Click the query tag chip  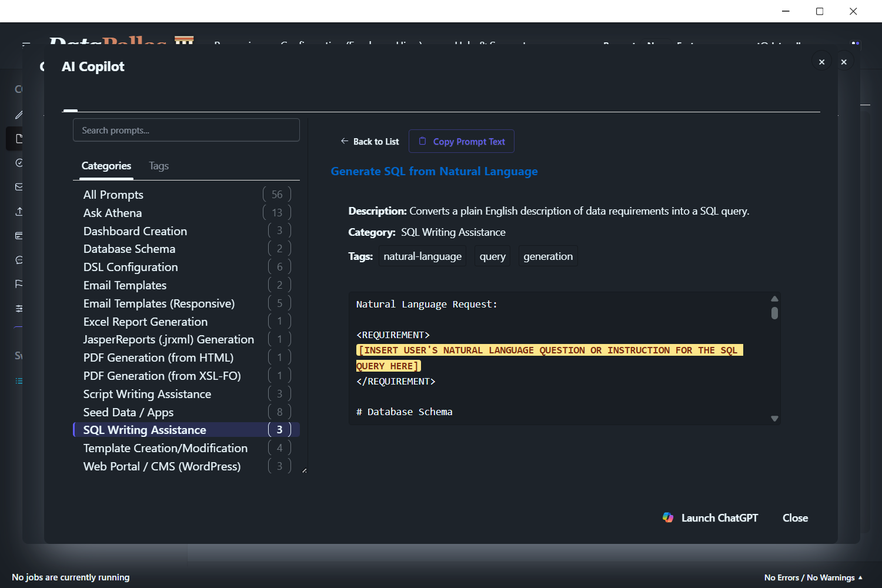(x=493, y=256)
